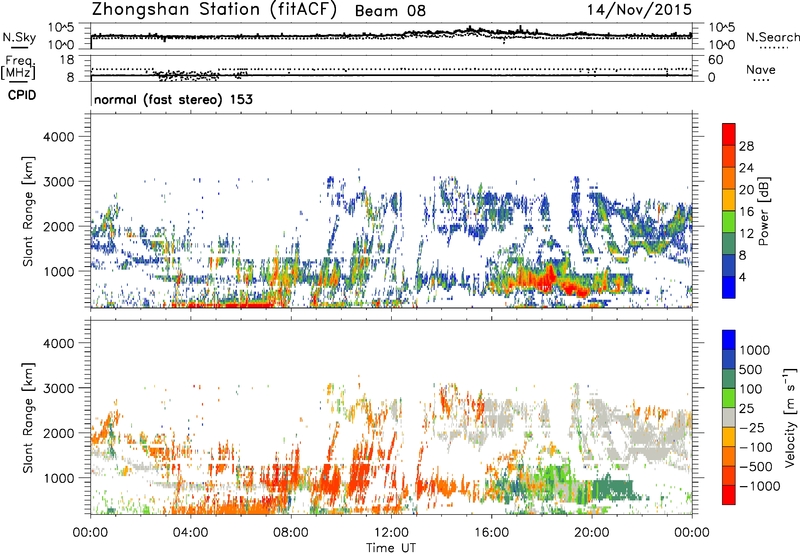This screenshot has width=800, height=554.
Task: Click the '16:00' time axis label
Action: [491, 533]
